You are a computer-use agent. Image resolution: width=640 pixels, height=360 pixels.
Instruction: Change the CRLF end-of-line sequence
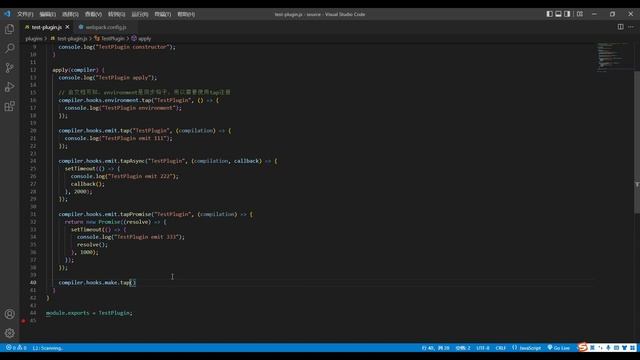[x=500, y=348]
